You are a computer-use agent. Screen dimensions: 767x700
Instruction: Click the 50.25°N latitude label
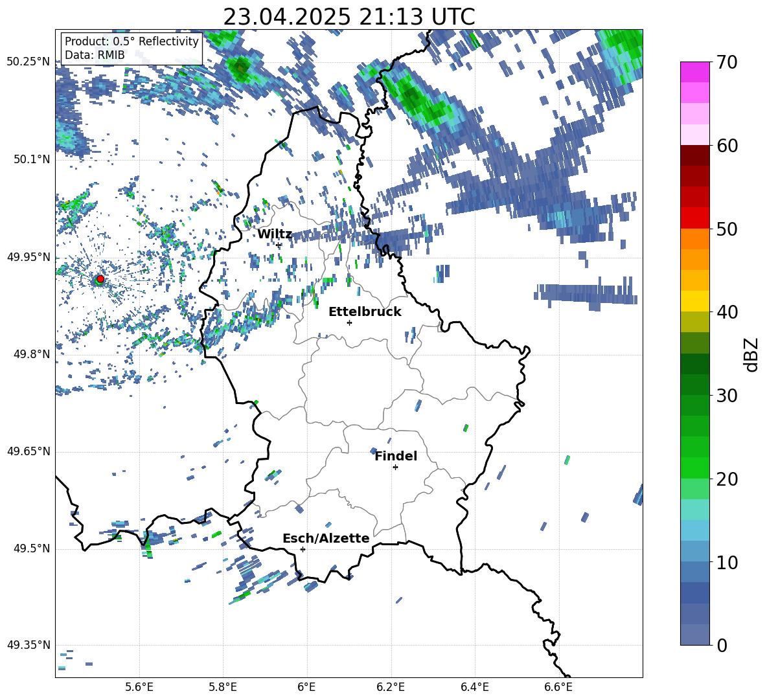29,62
